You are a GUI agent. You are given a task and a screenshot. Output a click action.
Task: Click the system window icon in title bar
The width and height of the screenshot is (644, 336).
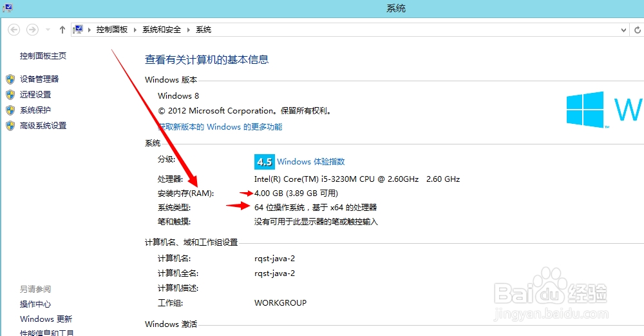pos(7,8)
